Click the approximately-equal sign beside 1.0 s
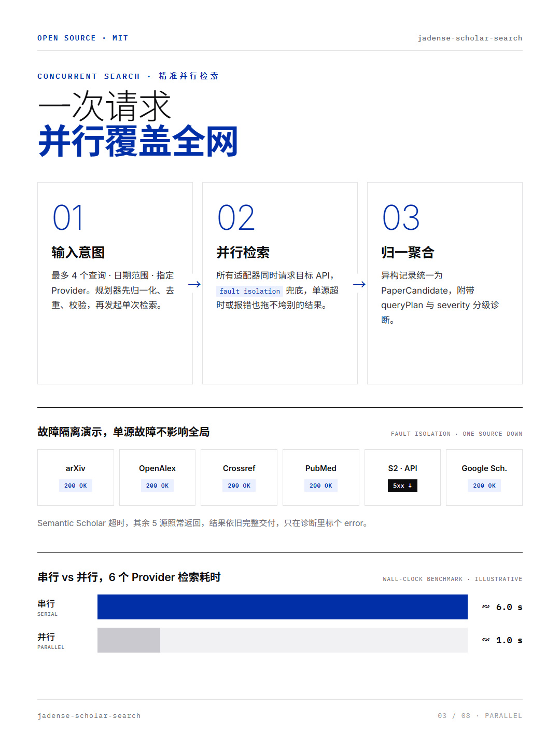 486,640
